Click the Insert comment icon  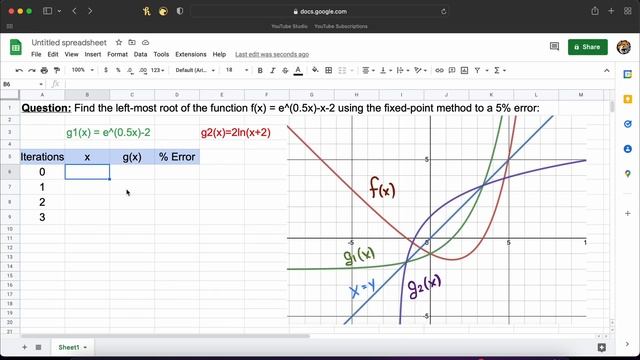[452, 70]
